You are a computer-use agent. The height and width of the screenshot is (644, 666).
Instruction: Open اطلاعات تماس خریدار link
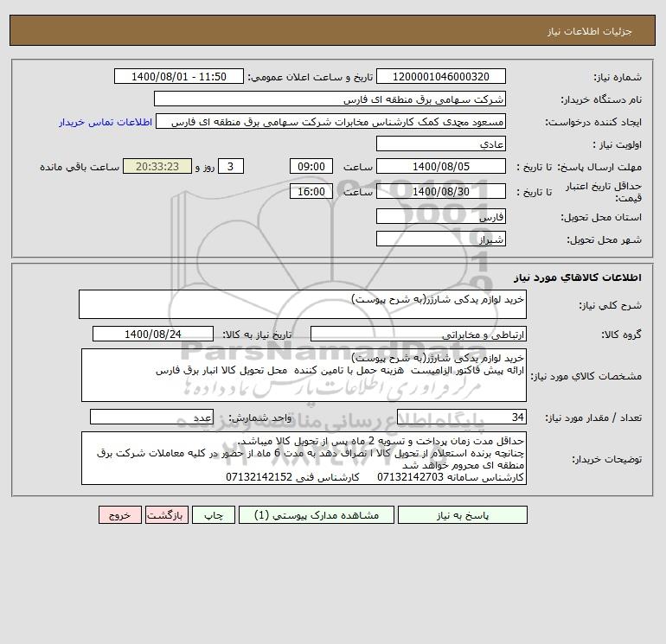[106, 122]
